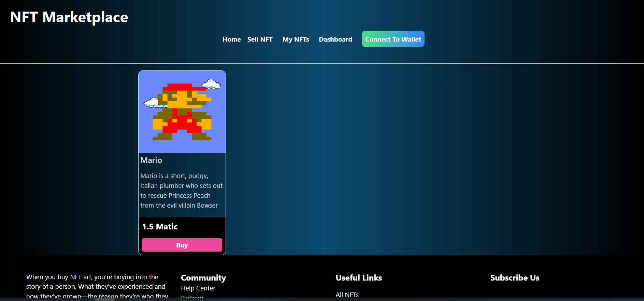This screenshot has width=644, height=301.
Task: Click the Useful Links footer heading
Action: coord(359,278)
